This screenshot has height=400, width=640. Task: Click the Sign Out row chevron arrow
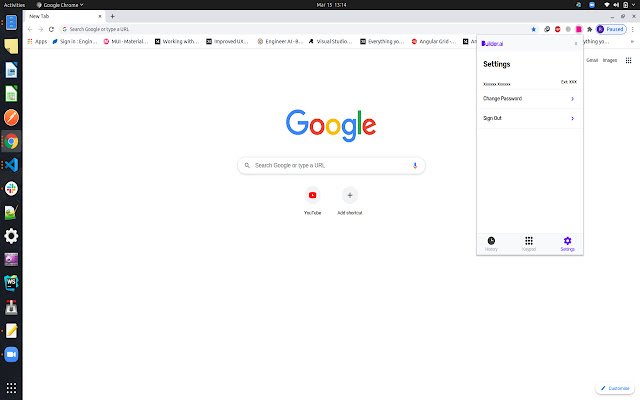pyautogui.click(x=572, y=118)
